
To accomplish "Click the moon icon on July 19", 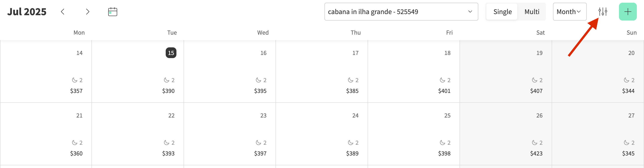I will [x=534, y=80].
